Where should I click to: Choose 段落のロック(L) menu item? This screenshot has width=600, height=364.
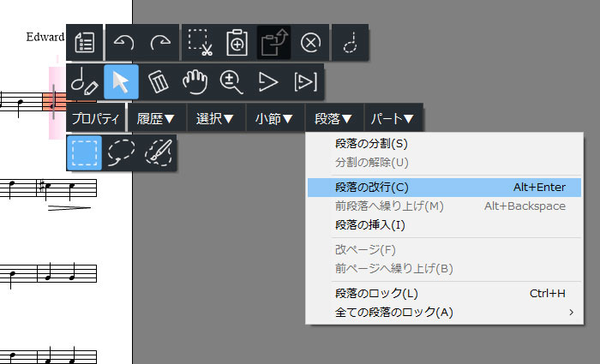click(x=444, y=293)
